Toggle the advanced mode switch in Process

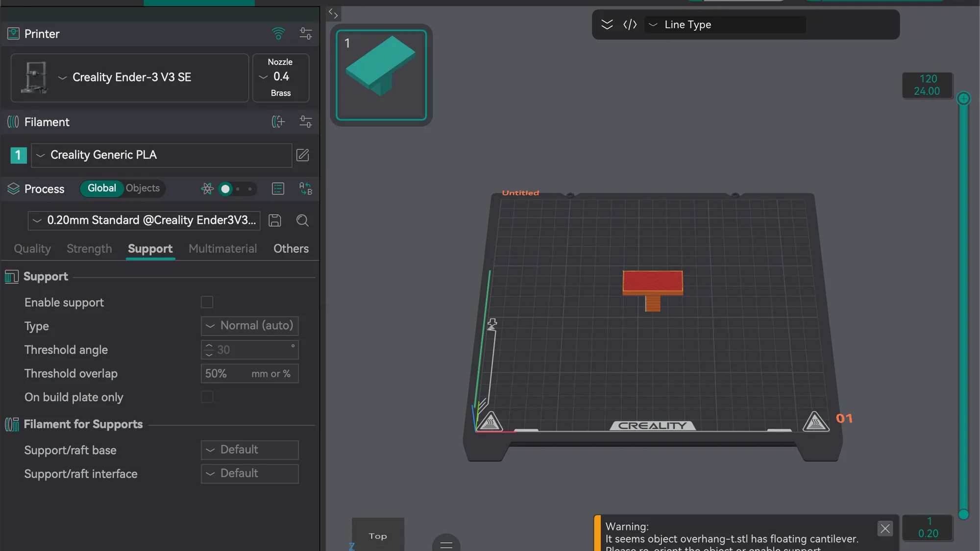point(237,189)
